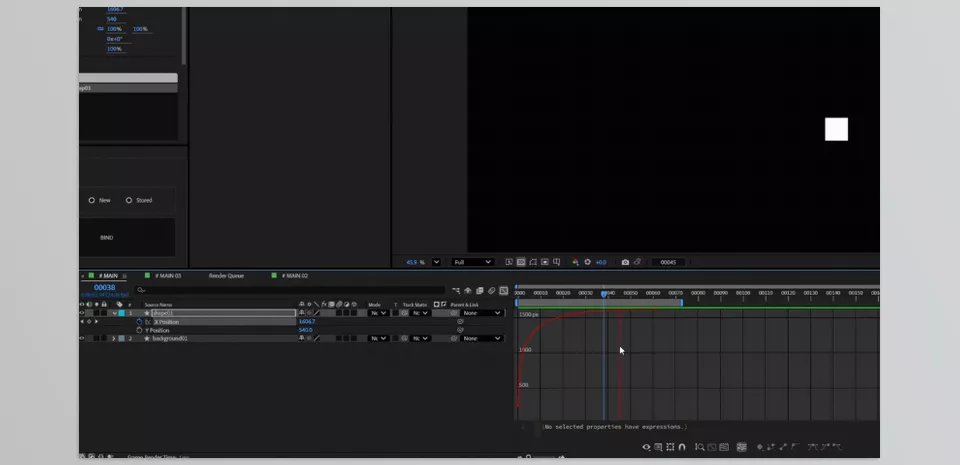960x465 pixels.
Task: Switch to the # MAIN 03 tab
Action: pos(168,276)
